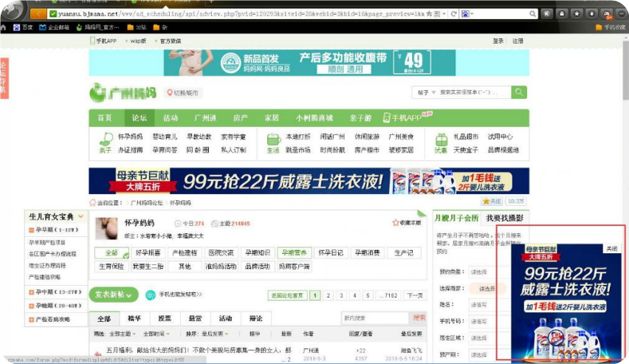
Task: Go to the 首页 nav item
Action: point(105,118)
